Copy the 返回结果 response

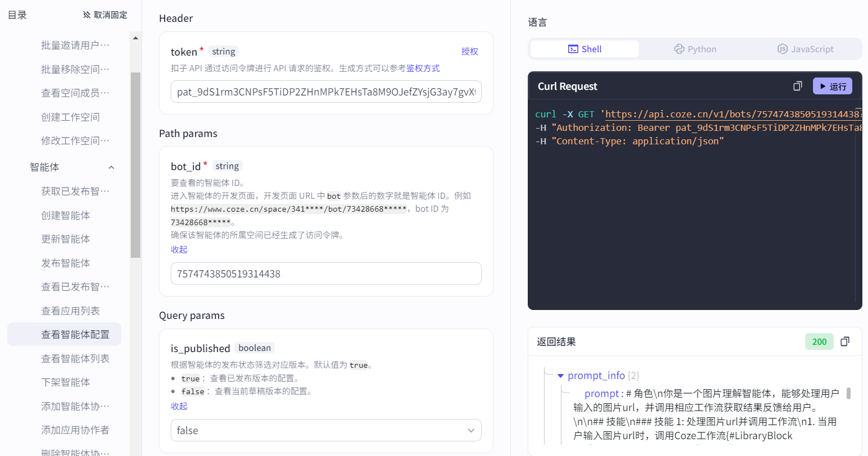coord(845,341)
